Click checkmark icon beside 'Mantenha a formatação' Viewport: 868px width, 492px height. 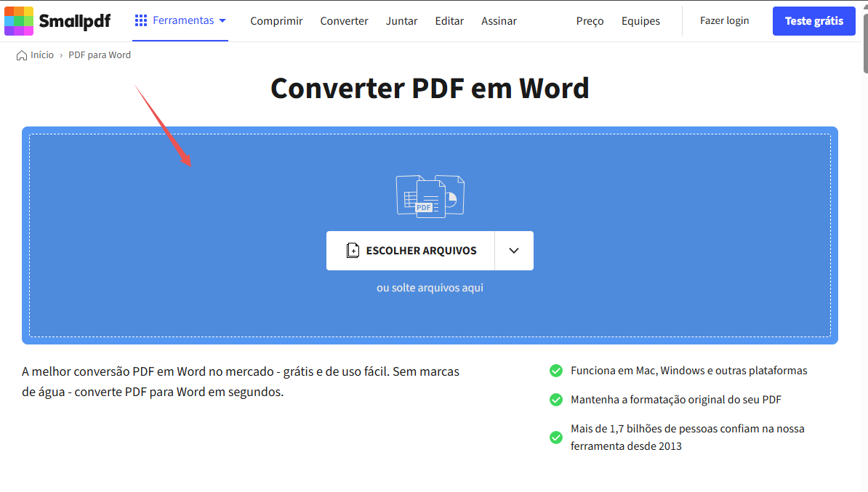tap(556, 400)
